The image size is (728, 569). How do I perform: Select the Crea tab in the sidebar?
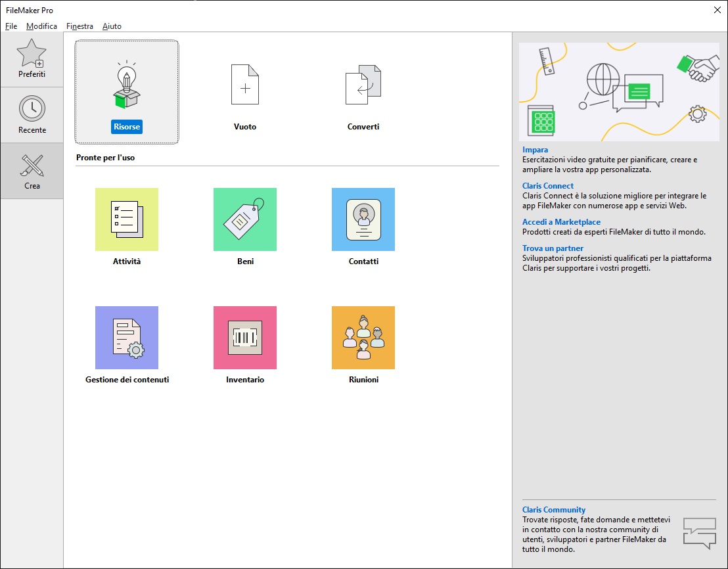point(32,171)
